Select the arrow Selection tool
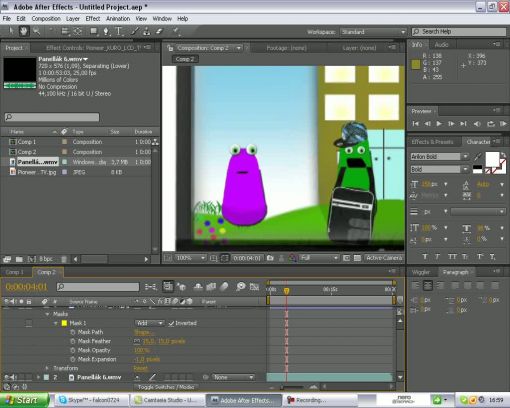This screenshot has width=510, height=408. coord(11,31)
